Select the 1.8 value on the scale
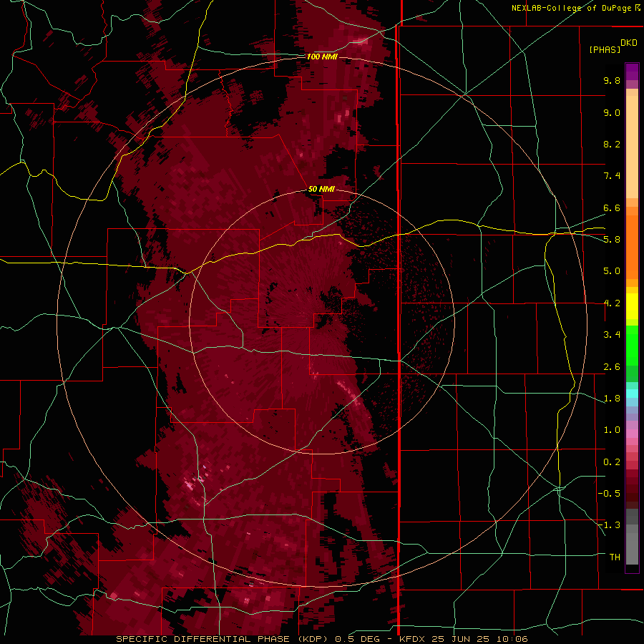Image resolution: width=644 pixels, height=644 pixels. point(612,399)
